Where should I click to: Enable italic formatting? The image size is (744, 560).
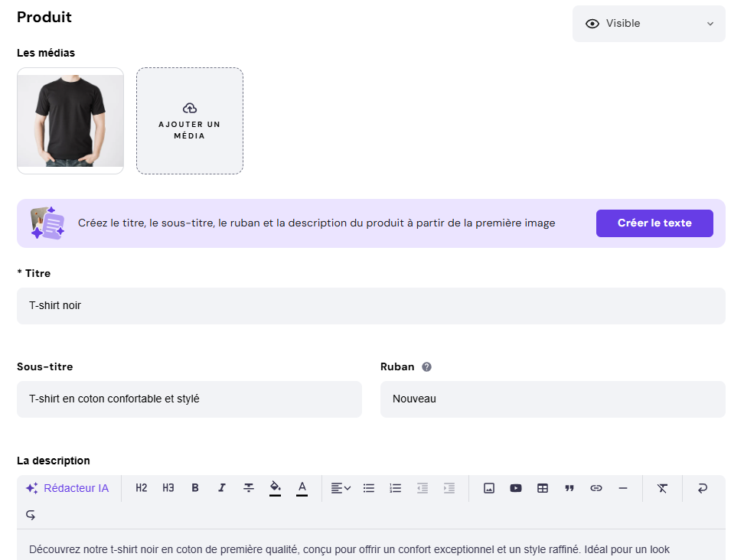(221, 487)
